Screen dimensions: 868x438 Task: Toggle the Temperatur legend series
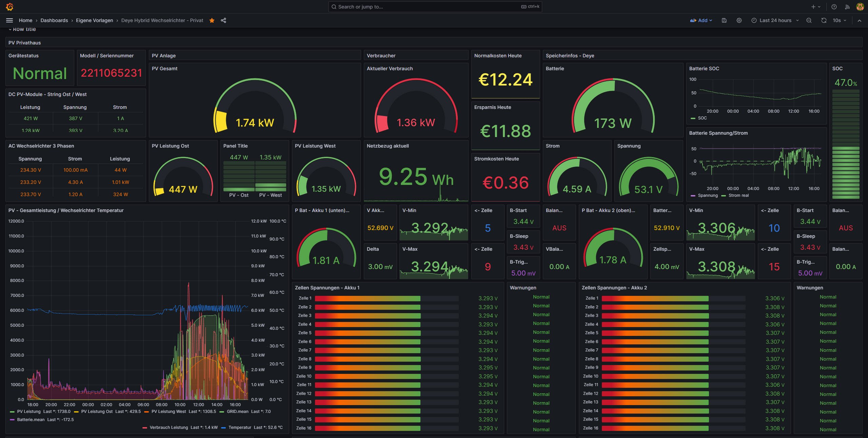[239, 427]
